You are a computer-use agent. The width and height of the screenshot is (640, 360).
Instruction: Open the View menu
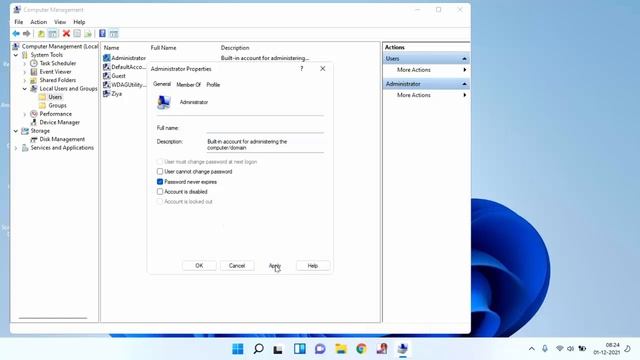60,22
